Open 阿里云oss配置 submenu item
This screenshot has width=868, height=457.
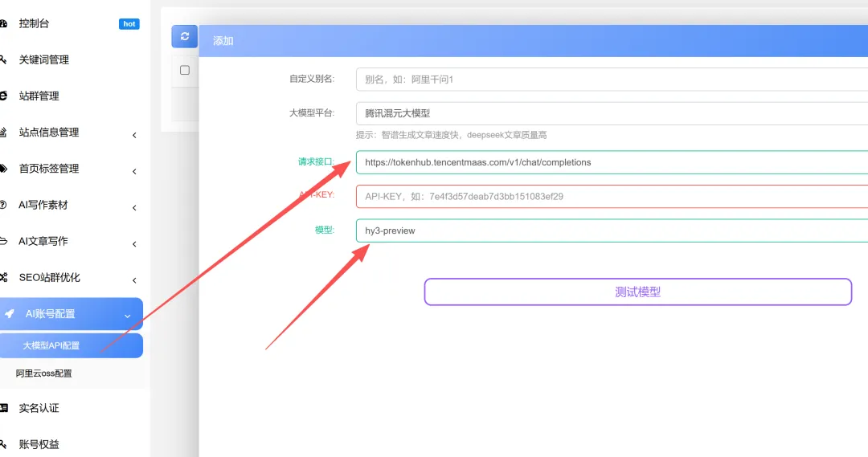click(x=43, y=373)
